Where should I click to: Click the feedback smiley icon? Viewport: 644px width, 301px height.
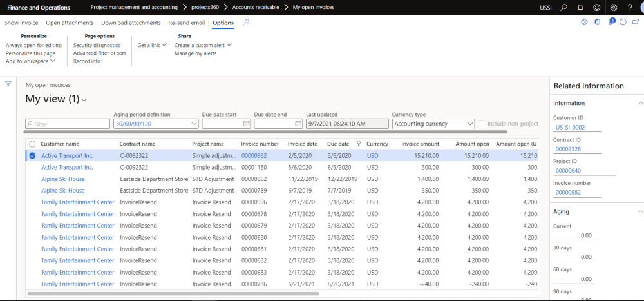coord(596,8)
